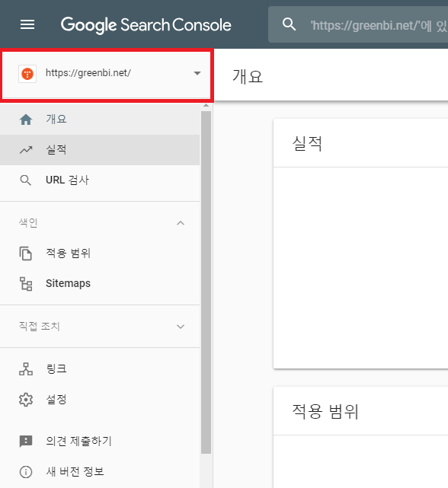Open the hamburger main menu
This screenshot has width=448, height=488.
click(27, 24)
